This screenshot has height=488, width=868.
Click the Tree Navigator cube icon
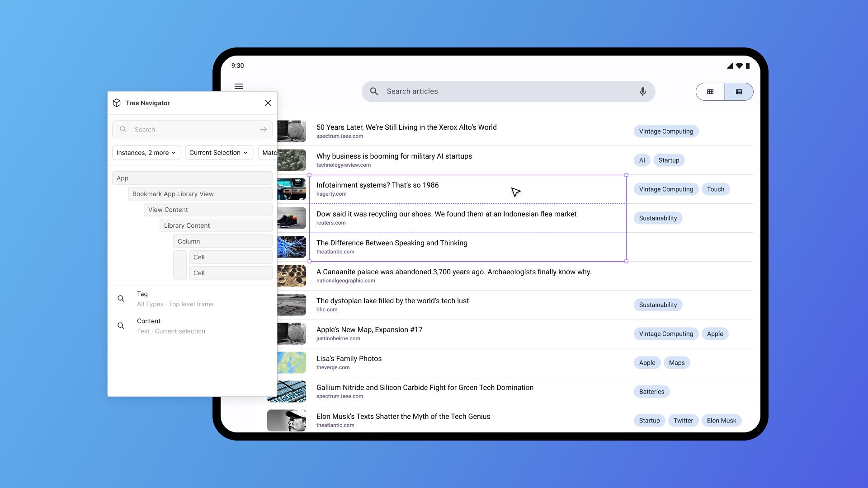(117, 103)
